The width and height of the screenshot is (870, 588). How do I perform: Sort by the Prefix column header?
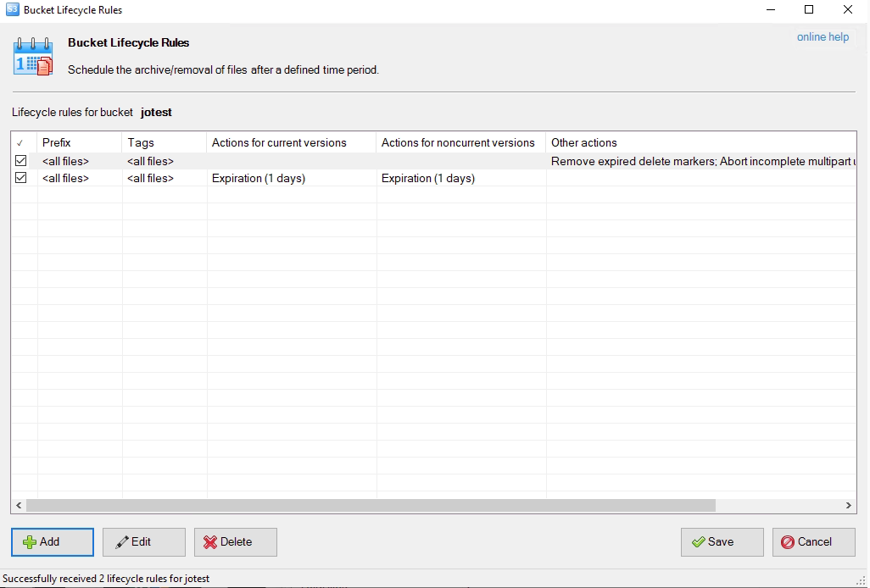click(x=79, y=143)
